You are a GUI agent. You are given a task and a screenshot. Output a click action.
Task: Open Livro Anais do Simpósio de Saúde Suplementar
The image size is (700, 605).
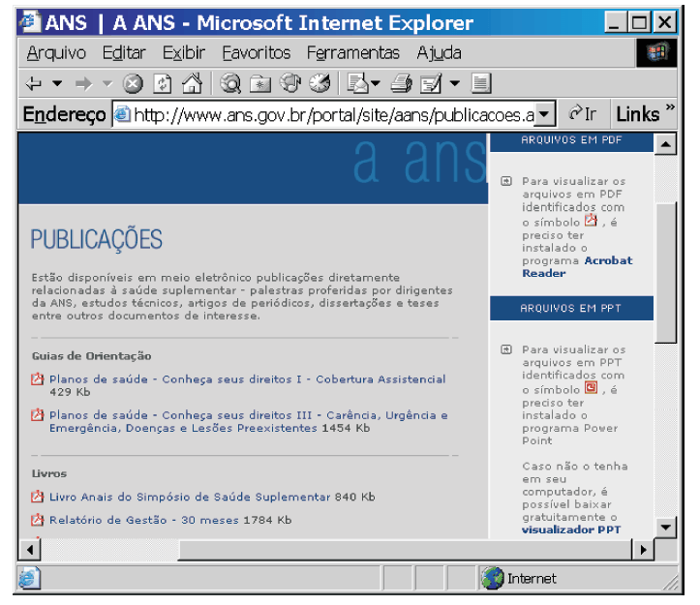click(190, 497)
